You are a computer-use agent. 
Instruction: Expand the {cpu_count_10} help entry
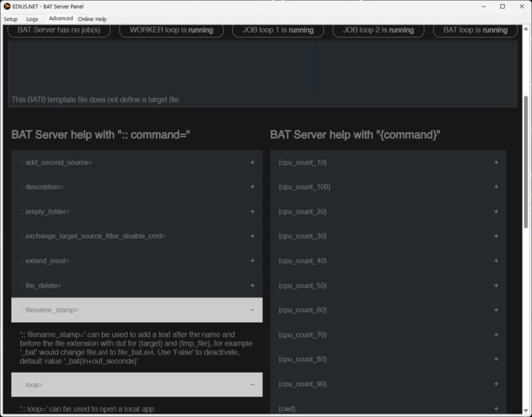[388, 162]
